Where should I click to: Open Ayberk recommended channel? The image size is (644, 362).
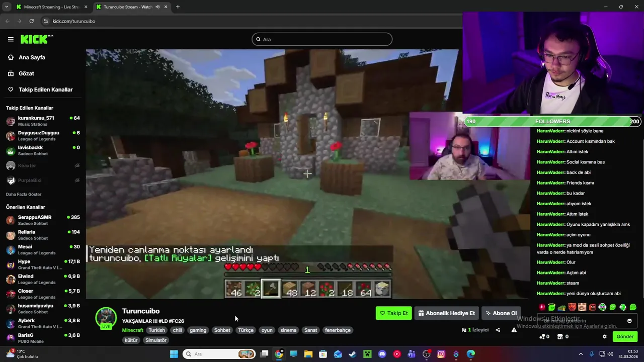(x=43, y=323)
